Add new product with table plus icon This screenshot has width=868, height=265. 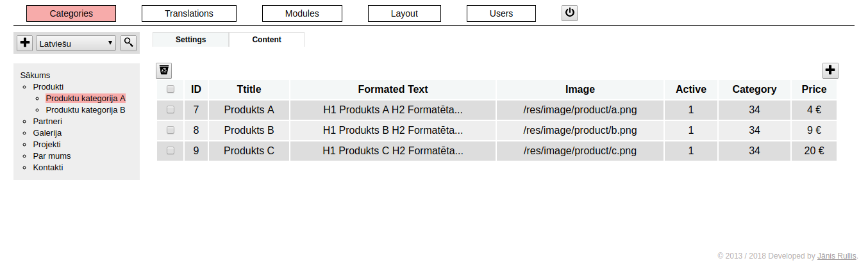click(x=830, y=70)
